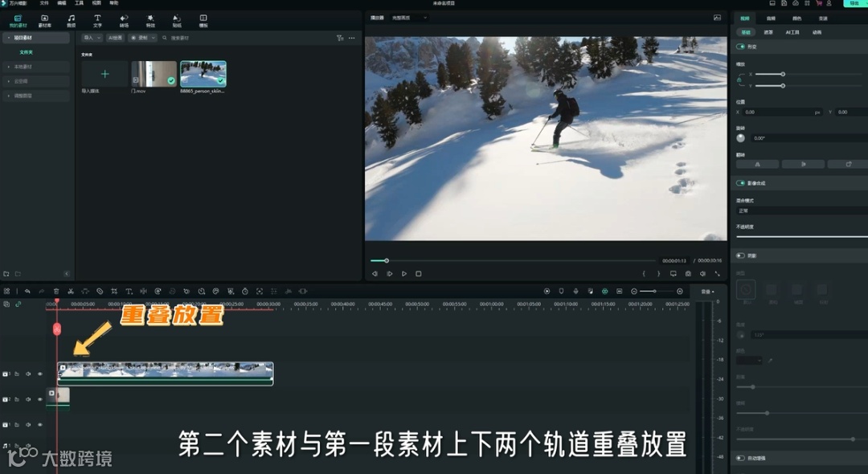Click the preview play button
This screenshot has height=474, width=868.
tap(404, 274)
